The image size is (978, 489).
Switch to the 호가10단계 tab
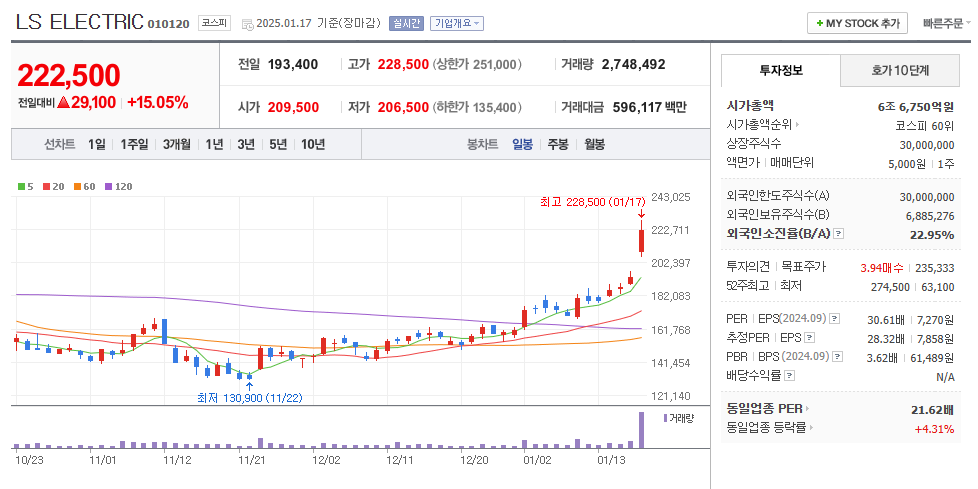point(900,70)
